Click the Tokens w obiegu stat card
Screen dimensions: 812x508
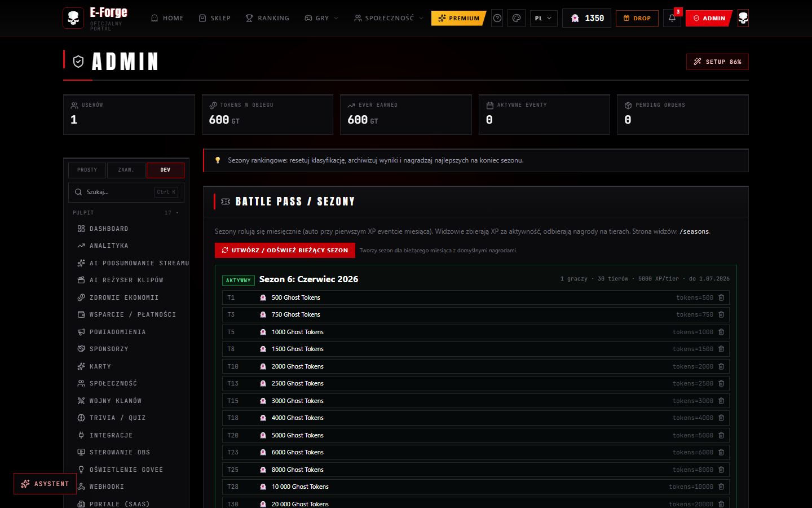coord(267,115)
